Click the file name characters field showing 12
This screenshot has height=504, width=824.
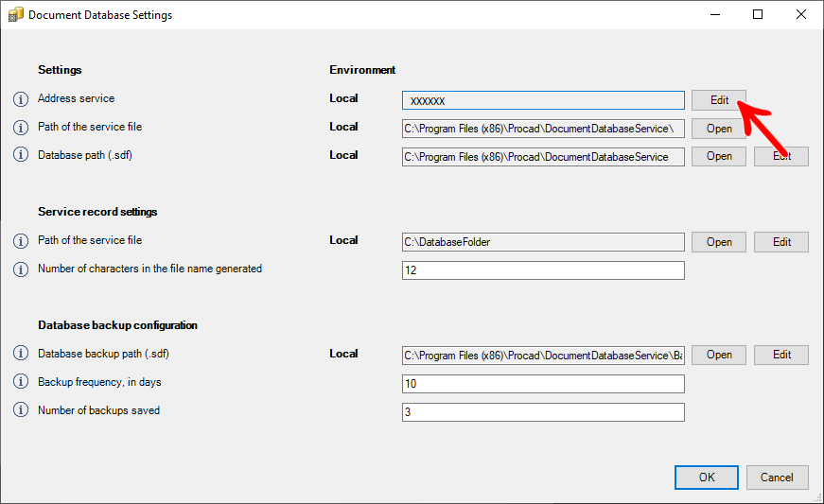click(543, 270)
